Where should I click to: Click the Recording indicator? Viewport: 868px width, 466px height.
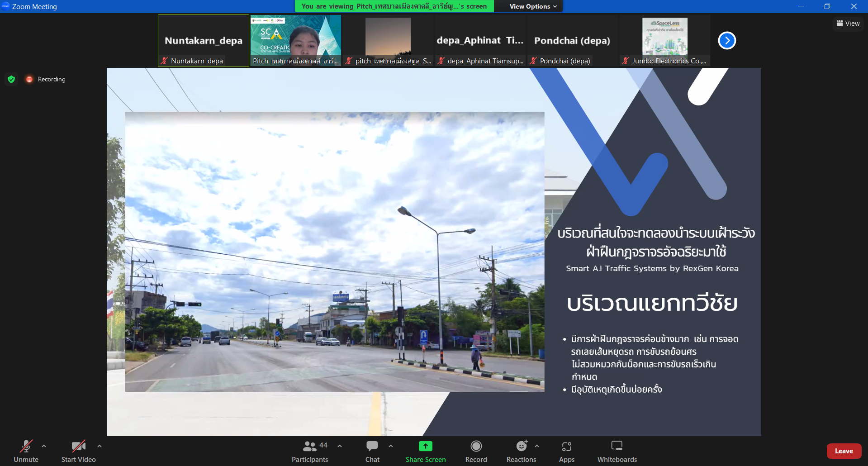pyautogui.click(x=46, y=79)
